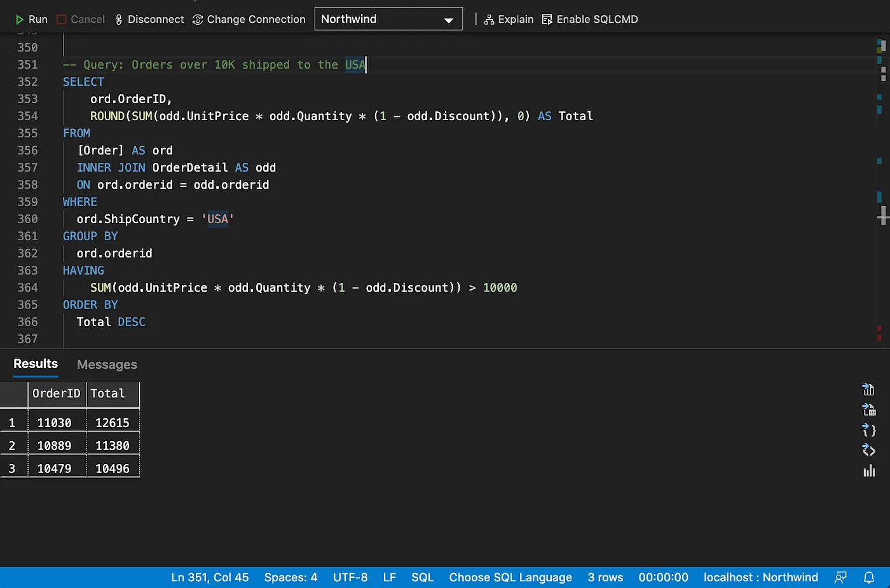Screen dimensions: 890x588
Task: Select cell with OrderID 11030
Action: pyautogui.click(x=57, y=423)
